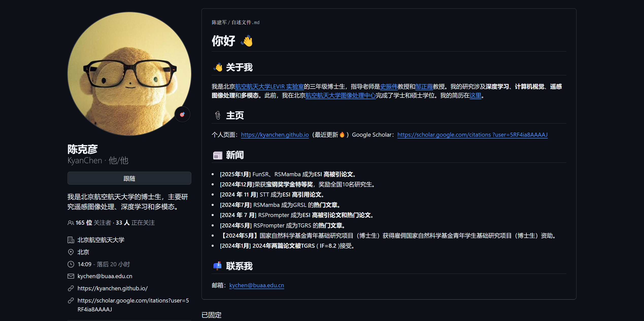Click the newspaper emoji beside 新闻 heading
The image size is (644, 321).
217,155
